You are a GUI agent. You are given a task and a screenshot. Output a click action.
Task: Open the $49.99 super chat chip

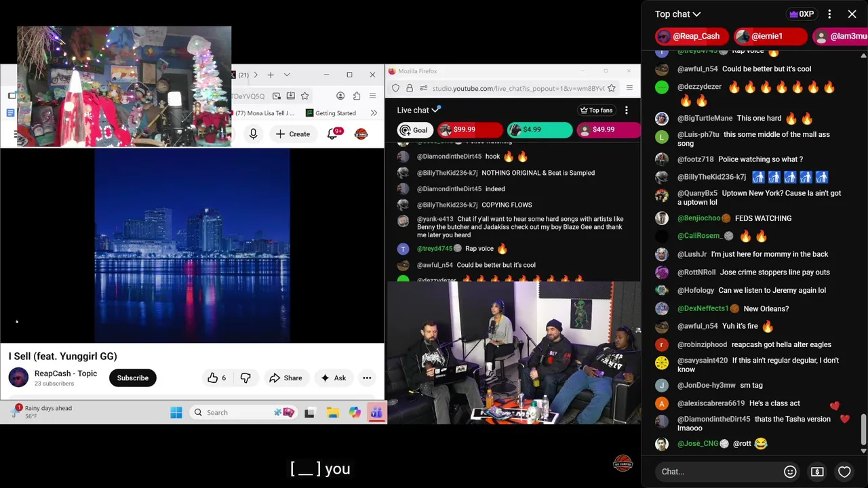[x=608, y=130]
